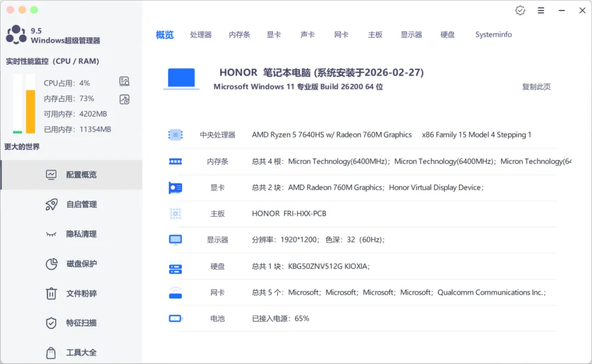Click the app logo next to 9.5

(x=16, y=35)
